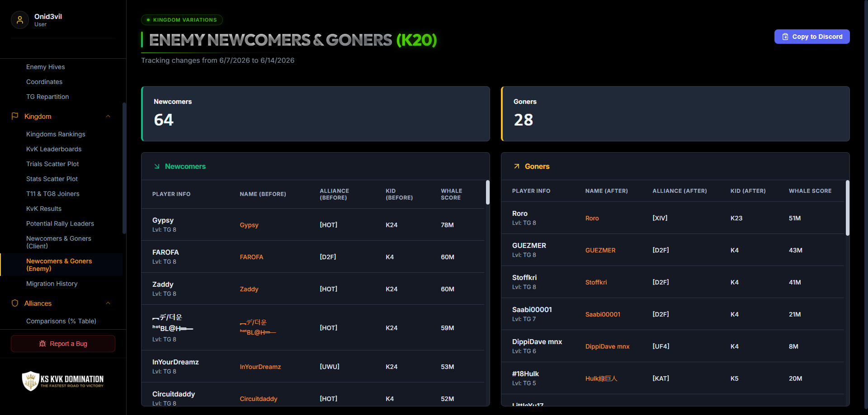This screenshot has height=415, width=868.
Task: Click the Name (Before) column header
Action: (263, 194)
